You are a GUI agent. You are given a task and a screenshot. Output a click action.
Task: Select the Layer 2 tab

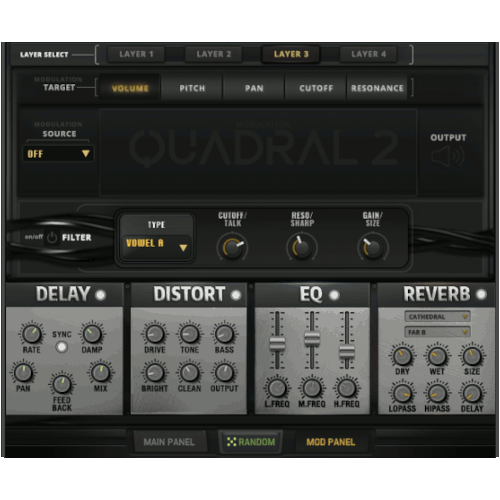[x=214, y=54]
